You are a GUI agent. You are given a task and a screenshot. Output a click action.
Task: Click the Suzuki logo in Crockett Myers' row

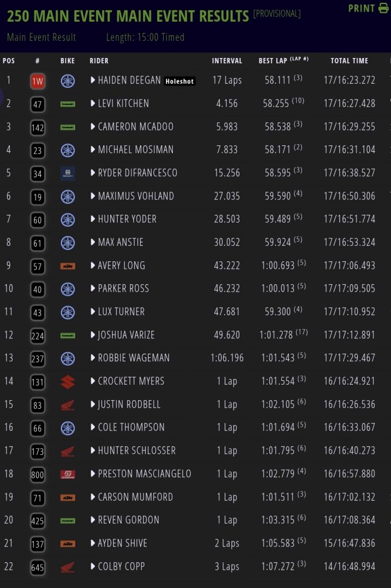pyautogui.click(x=68, y=381)
